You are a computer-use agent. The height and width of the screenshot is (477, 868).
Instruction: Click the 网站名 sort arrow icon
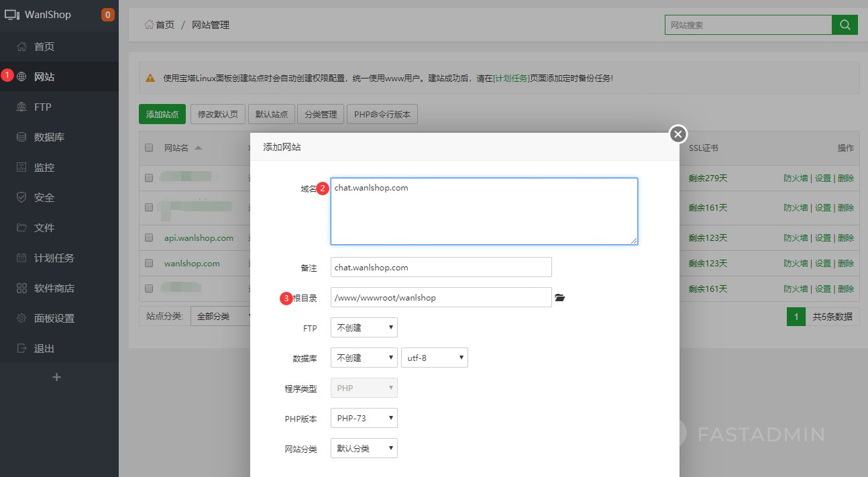pos(198,148)
